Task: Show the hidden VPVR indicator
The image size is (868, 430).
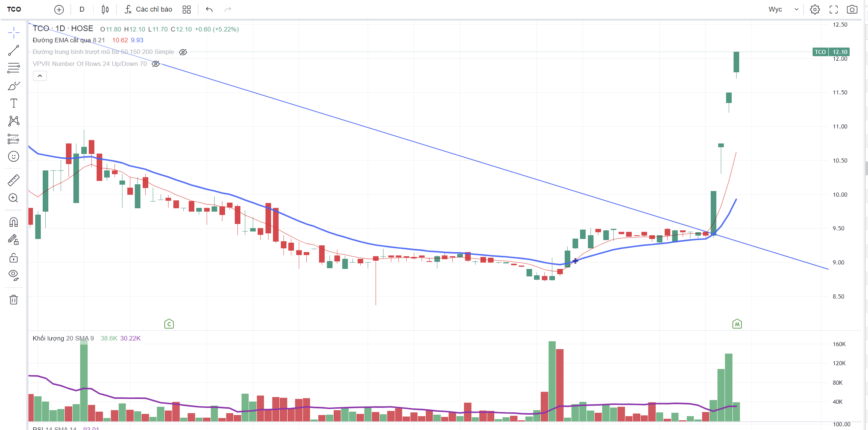Action: click(x=156, y=64)
